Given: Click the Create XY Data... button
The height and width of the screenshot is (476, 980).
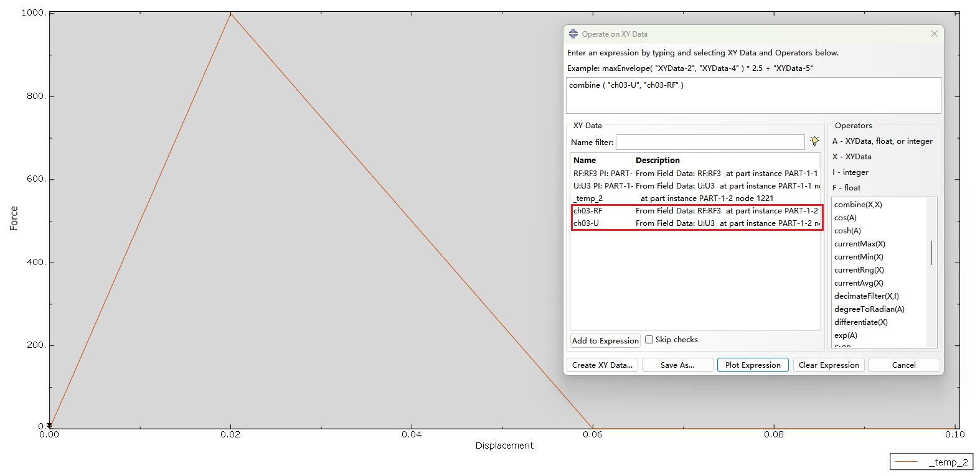Looking at the screenshot, I should click(x=602, y=365).
